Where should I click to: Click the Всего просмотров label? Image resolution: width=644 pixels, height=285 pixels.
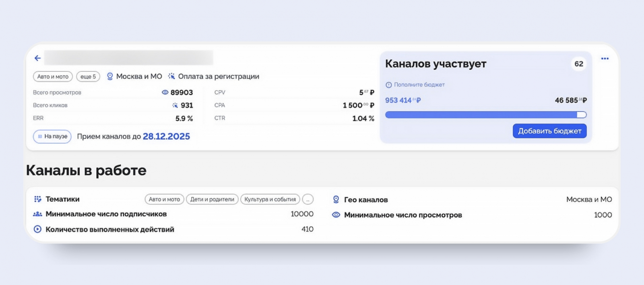[x=57, y=92]
